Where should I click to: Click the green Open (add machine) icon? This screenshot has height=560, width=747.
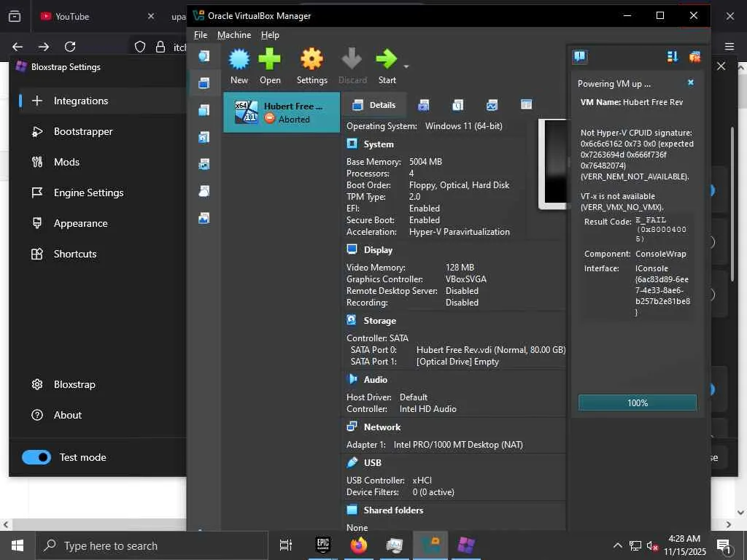[270, 60]
